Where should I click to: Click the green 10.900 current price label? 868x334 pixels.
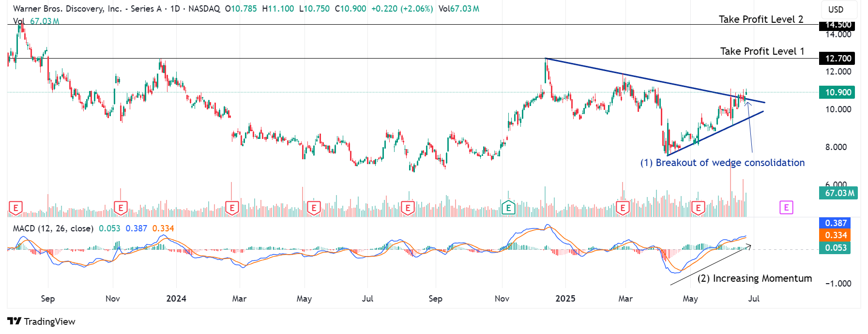pyautogui.click(x=837, y=92)
